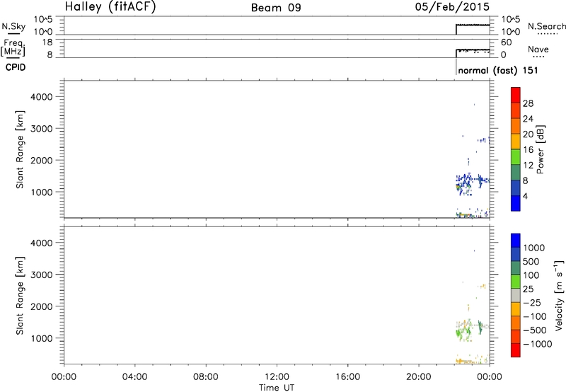Click the '12:00' time tick label
The image size is (566, 392).
[277, 376]
